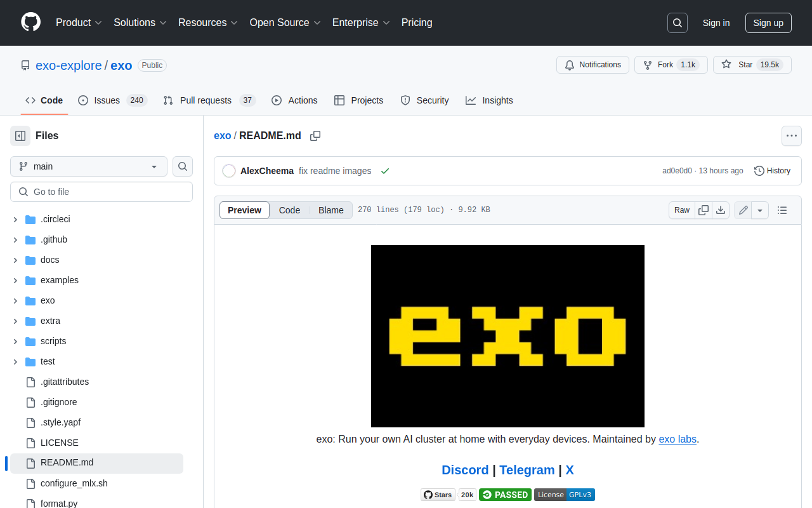This screenshot has width=812, height=508.
Task: Click the GitHub logo icon
Action: coord(30,22)
